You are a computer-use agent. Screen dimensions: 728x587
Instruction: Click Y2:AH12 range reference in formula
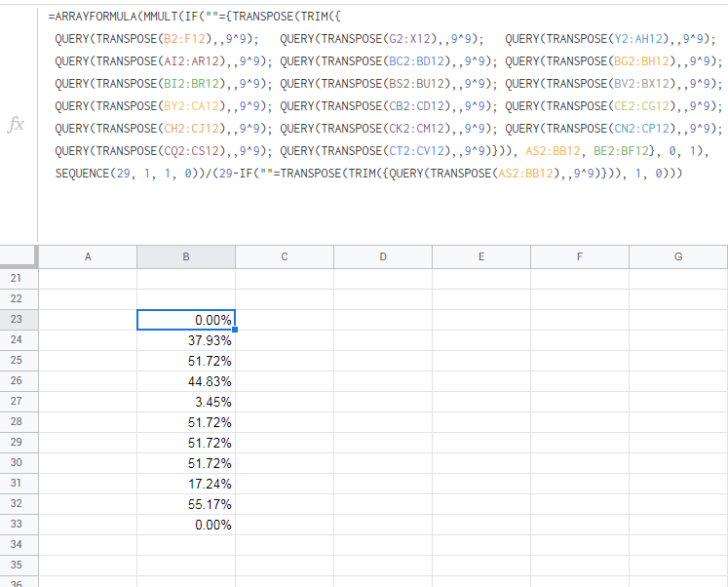(638, 39)
